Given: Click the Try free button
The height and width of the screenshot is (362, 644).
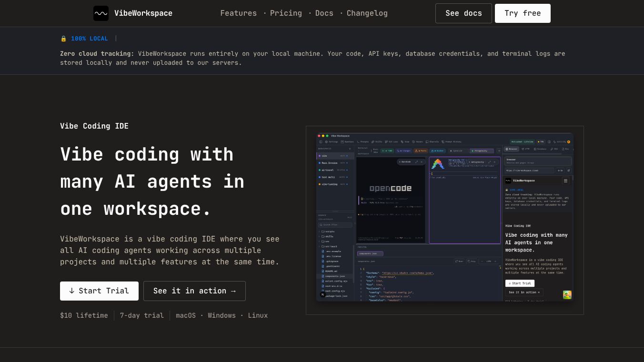Looking at the screenshot, I should [523, 13].
